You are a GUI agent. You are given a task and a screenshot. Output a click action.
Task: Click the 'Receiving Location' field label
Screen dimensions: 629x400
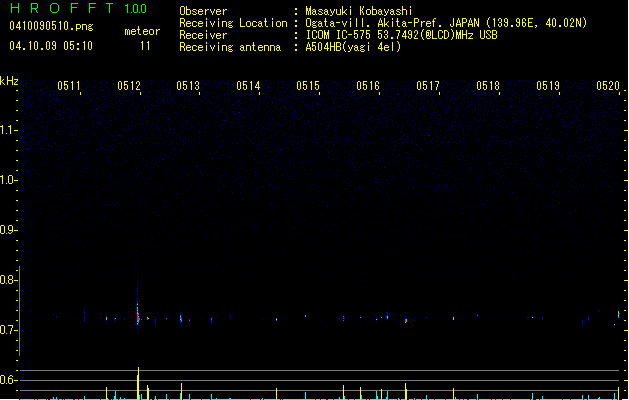(x=233, y=23)
